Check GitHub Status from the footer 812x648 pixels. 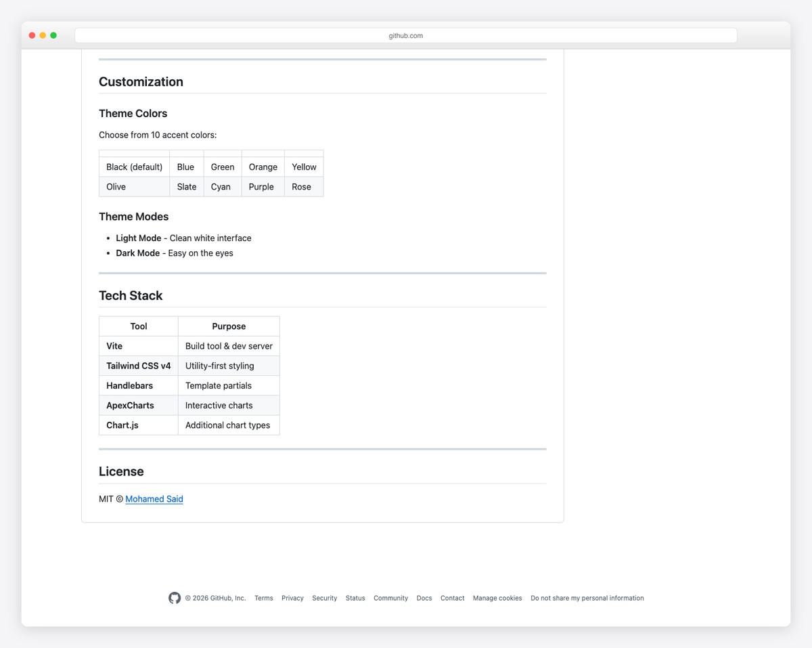point(355,598)
